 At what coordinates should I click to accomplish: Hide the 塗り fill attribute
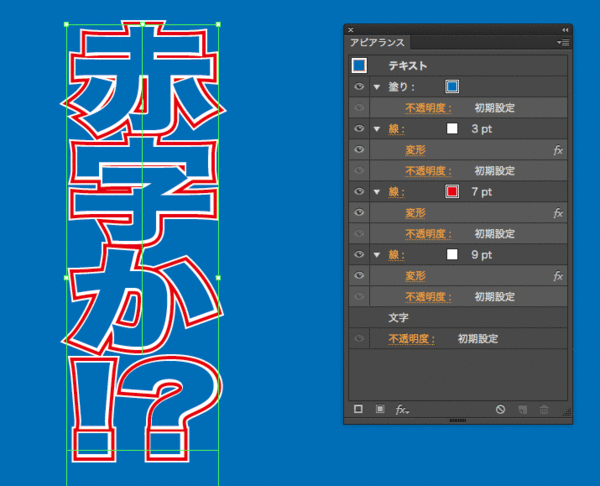(359, 86)
